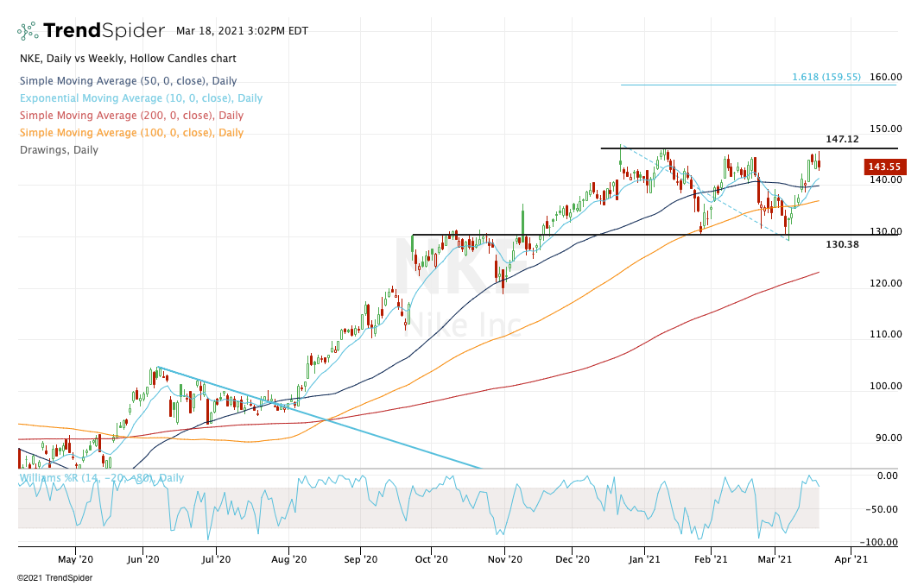Click the Drawings, Daily legend entry

(58, 150)
